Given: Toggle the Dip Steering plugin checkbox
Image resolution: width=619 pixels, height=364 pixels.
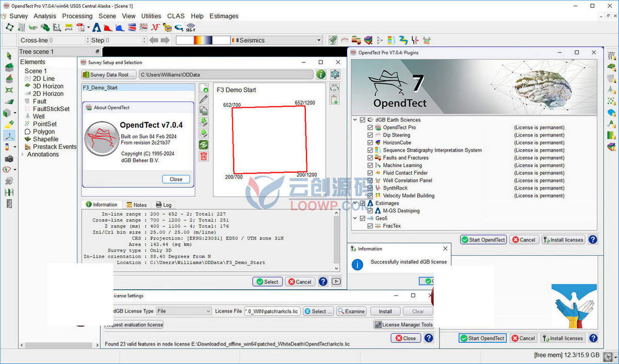Looking at the screenshot, I should [370, 135].
